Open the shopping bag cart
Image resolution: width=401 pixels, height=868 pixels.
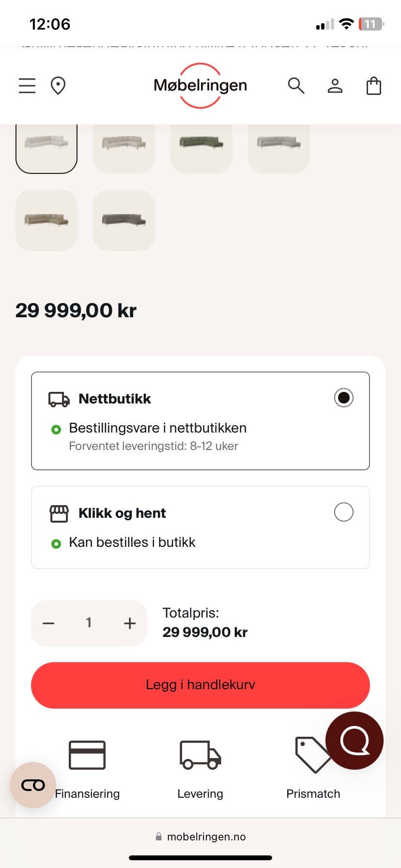click(373, 86)
